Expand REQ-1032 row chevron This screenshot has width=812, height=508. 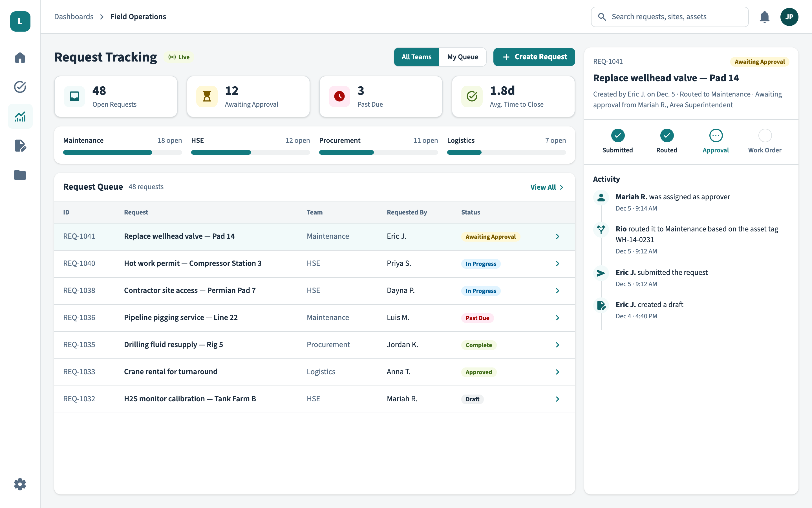[x=557, y=399]
